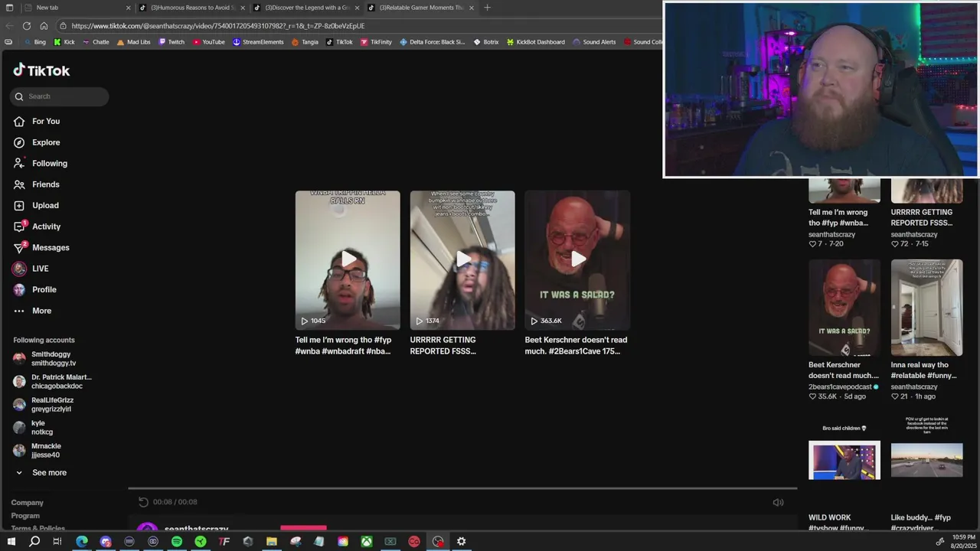Reload the page with refresh icon

click(26, 25)
